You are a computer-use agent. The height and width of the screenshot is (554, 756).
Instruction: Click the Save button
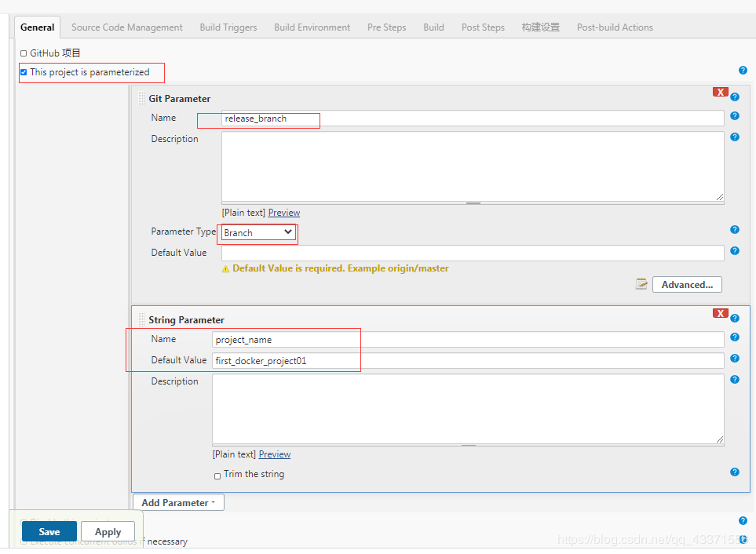[49, 531]
